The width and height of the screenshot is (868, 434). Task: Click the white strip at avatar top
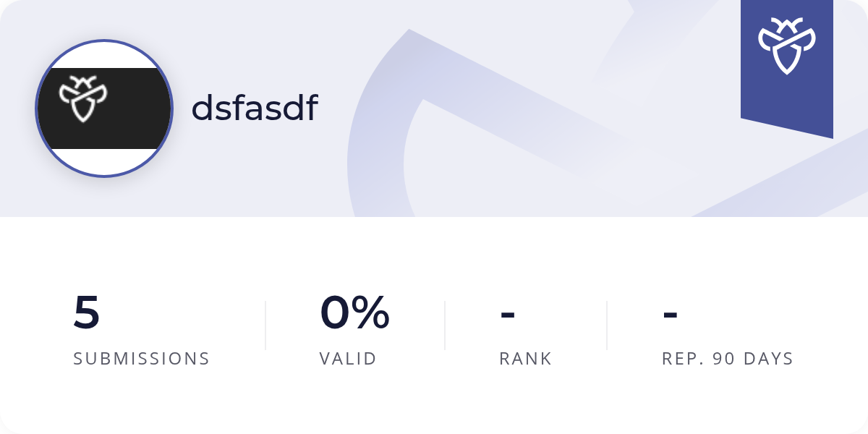pyautogui.click(x=104, y=56)
